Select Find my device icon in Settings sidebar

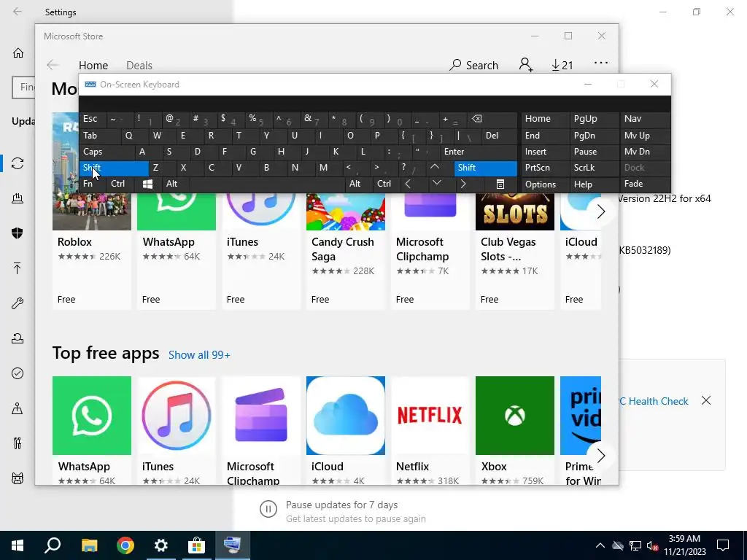click(18, 408)
